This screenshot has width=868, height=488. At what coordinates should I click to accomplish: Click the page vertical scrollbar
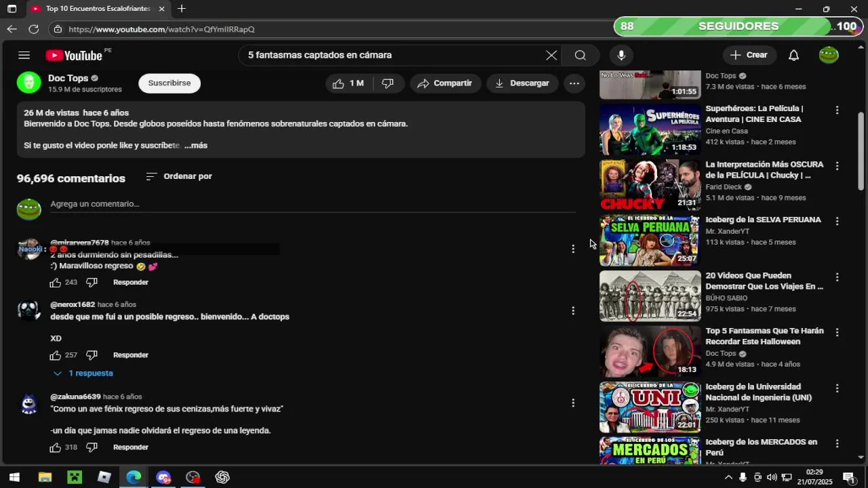coord(861,150)
